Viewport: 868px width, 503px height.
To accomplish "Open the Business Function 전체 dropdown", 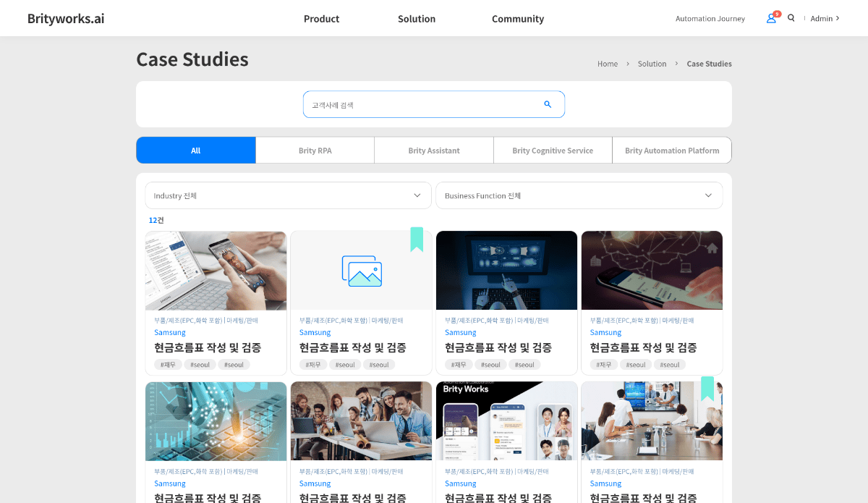I will point(579,195).
